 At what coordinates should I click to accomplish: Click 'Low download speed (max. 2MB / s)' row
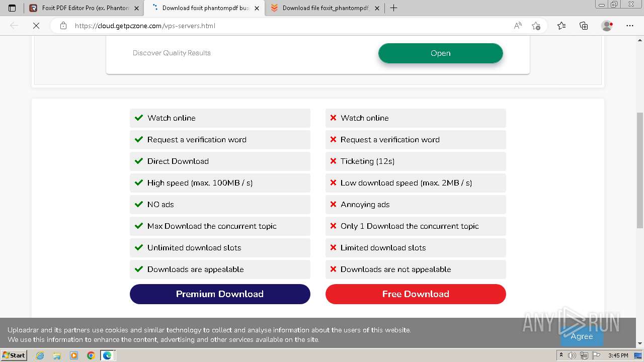pyautogui.click(x=416, y=183)
